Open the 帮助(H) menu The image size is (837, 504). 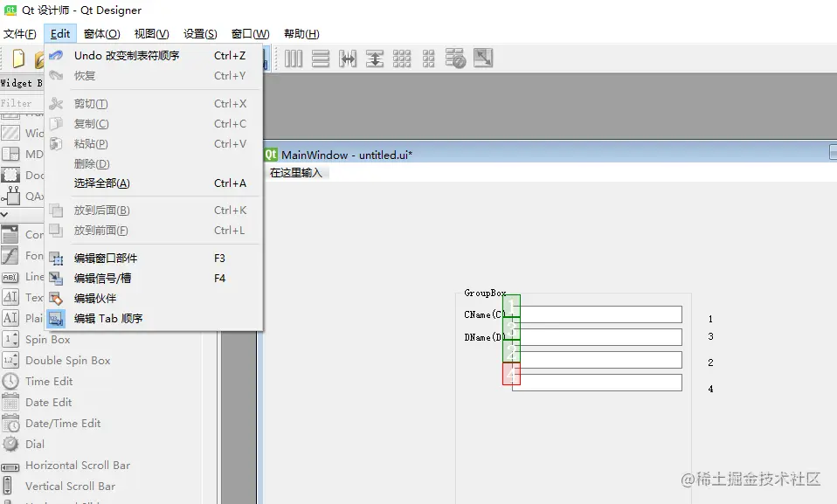click(x=300, y=33)
